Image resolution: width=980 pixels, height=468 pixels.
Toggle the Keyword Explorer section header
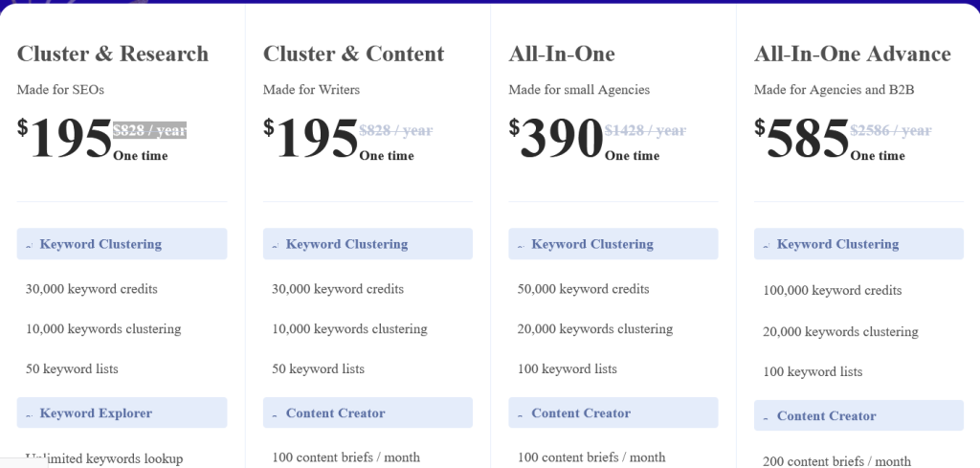[x=122, y=413]
